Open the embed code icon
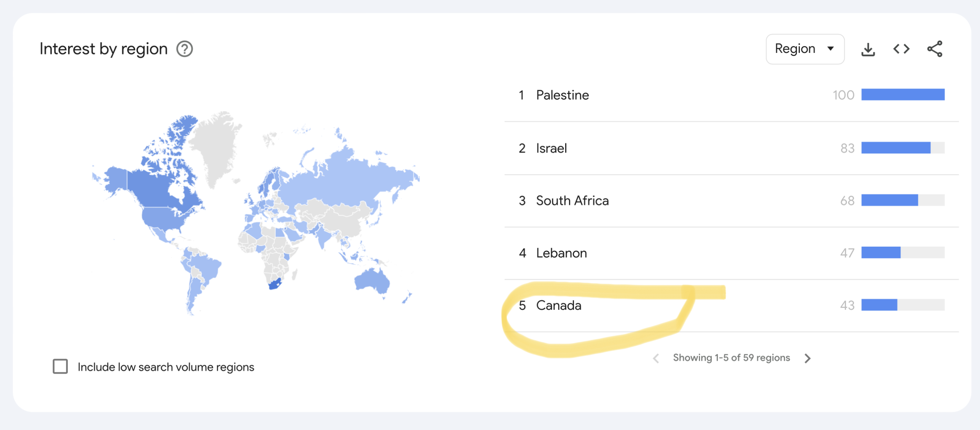980x430 pixels. click(x=901, y=49)
